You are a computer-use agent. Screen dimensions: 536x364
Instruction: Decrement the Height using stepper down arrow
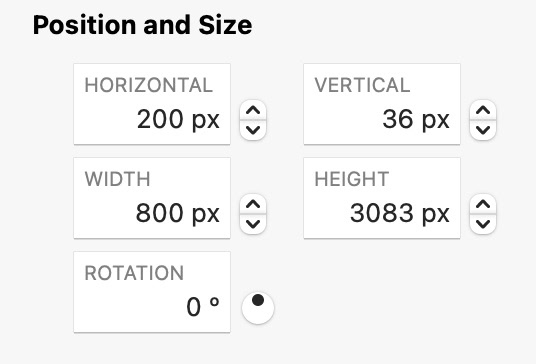pyautogui.click(x=483, y=224)
